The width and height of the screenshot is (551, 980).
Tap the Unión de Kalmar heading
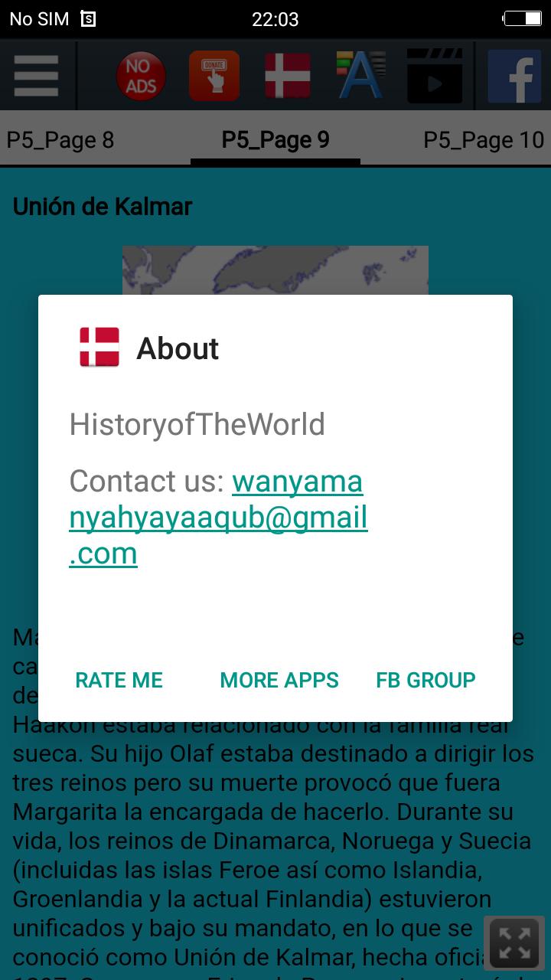(x=102, y=207)
